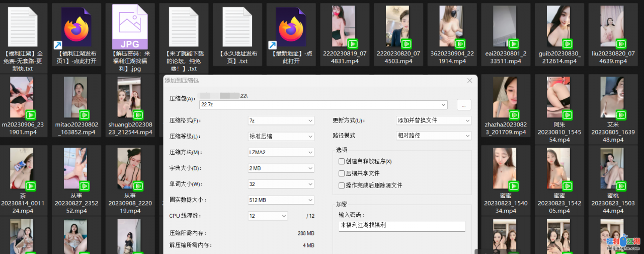This screenshot has width=644, height=254.
Task: Click the 输入密码 password field
Action: 401,226
